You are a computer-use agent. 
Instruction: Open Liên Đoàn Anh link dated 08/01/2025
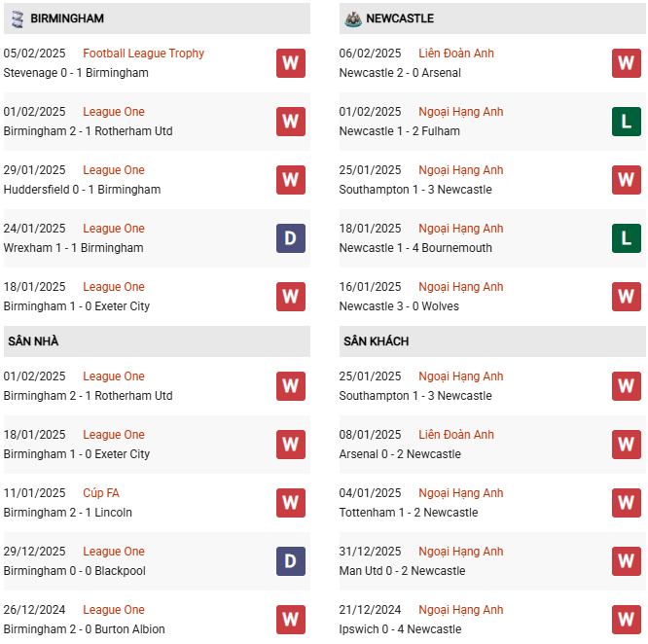tap(456, 435)
